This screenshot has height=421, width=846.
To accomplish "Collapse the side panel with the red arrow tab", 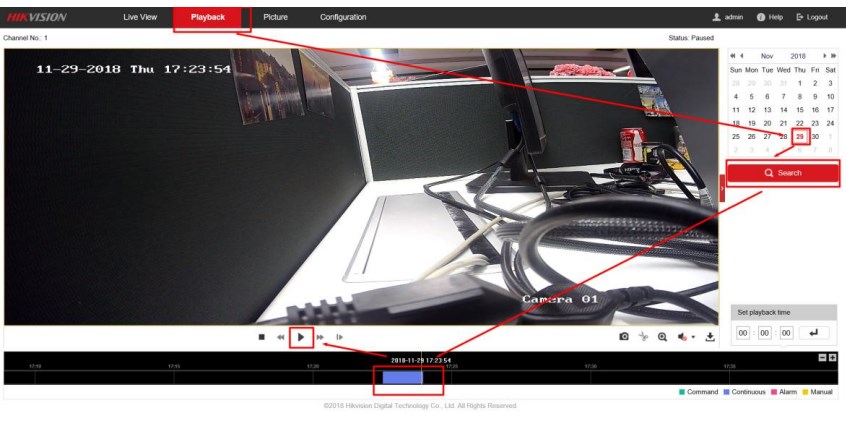I will tap(722, 188).
